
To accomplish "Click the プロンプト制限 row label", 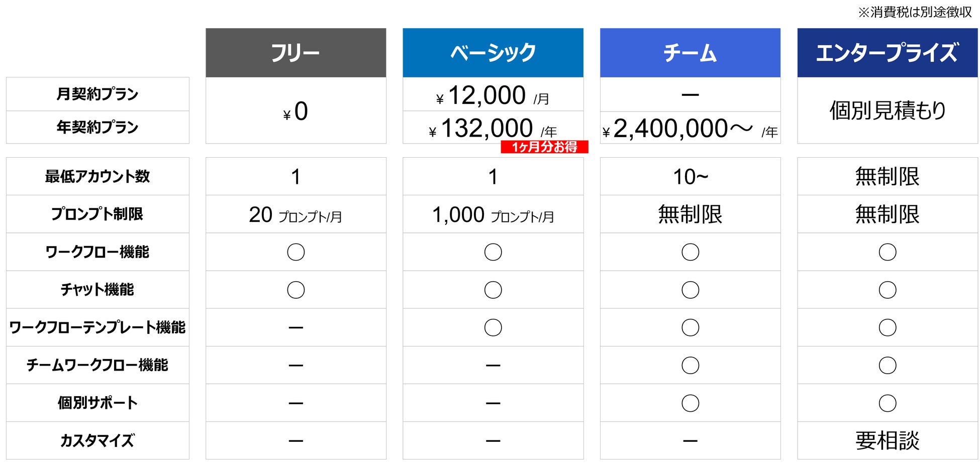I will pyautogui.click(x=97, y=214).
